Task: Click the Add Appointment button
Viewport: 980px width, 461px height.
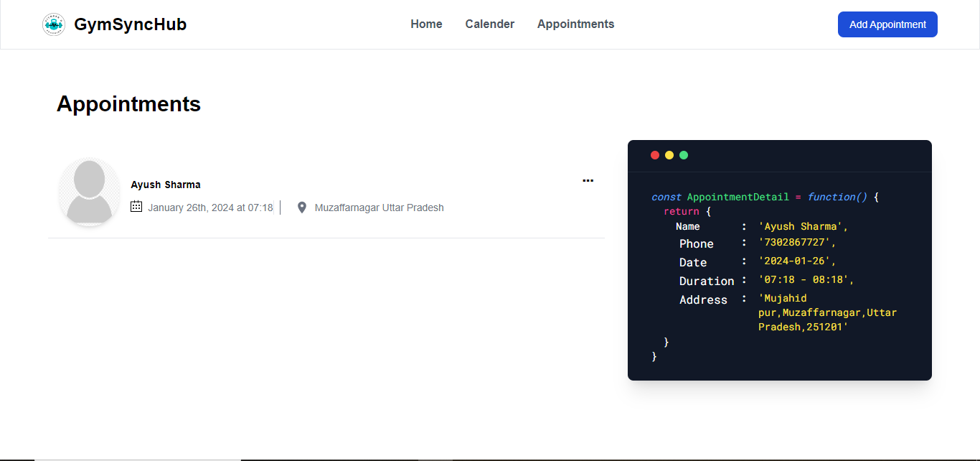Action: [887, 24]
